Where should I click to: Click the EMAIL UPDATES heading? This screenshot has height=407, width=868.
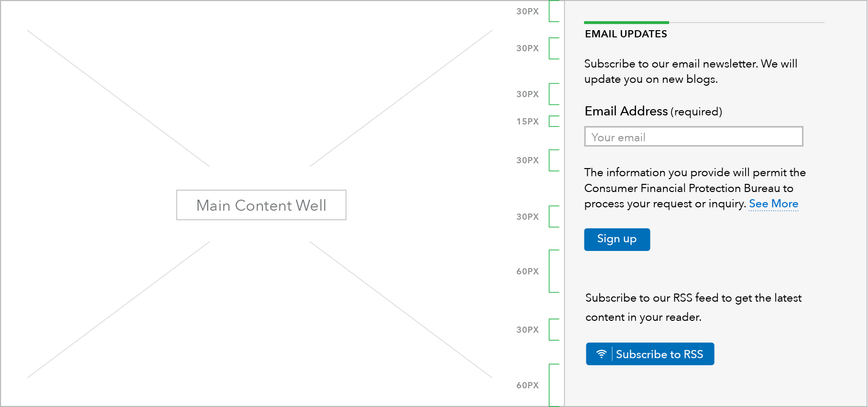626,34
